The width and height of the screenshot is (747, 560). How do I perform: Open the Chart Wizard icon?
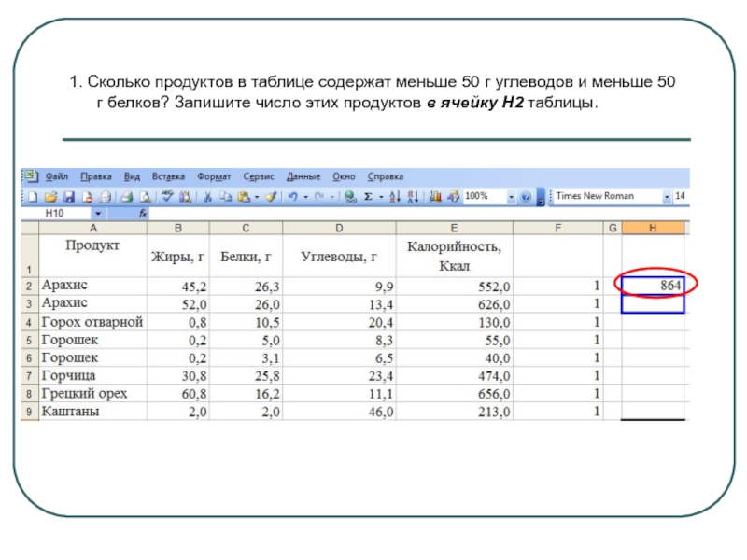point(434,197)
